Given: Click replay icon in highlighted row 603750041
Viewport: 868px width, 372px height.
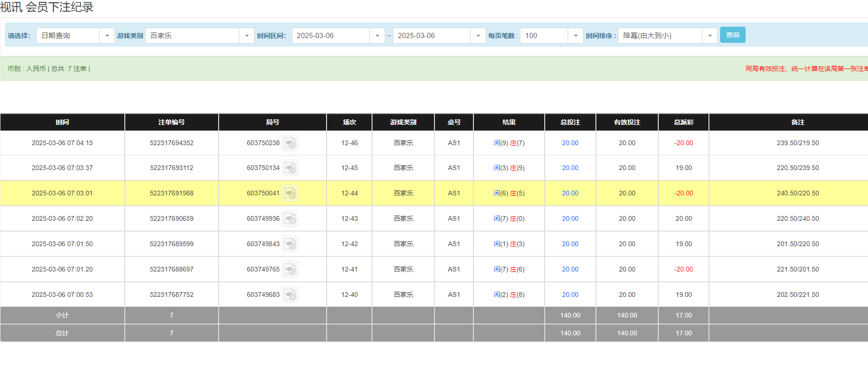Looking at the screenshot, I should click(290, 194).
